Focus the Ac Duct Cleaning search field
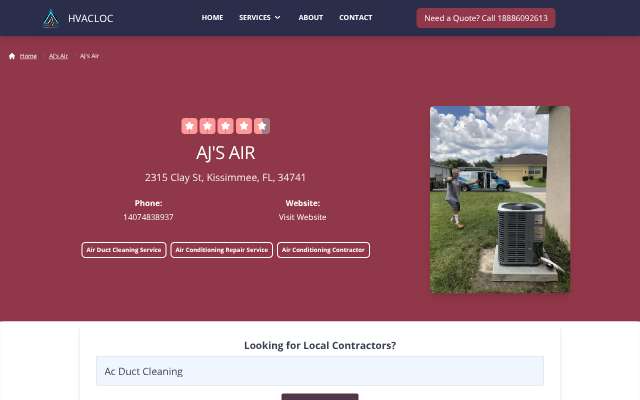The height and width of the screenshot is (400, 640). (320, 371)
